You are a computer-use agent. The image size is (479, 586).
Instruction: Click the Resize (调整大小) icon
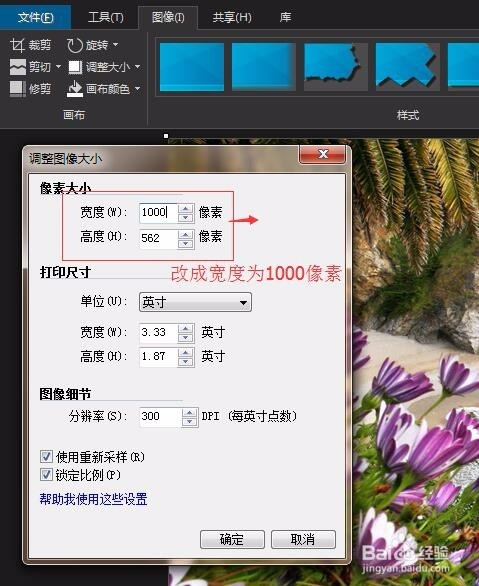coord(75,67)
